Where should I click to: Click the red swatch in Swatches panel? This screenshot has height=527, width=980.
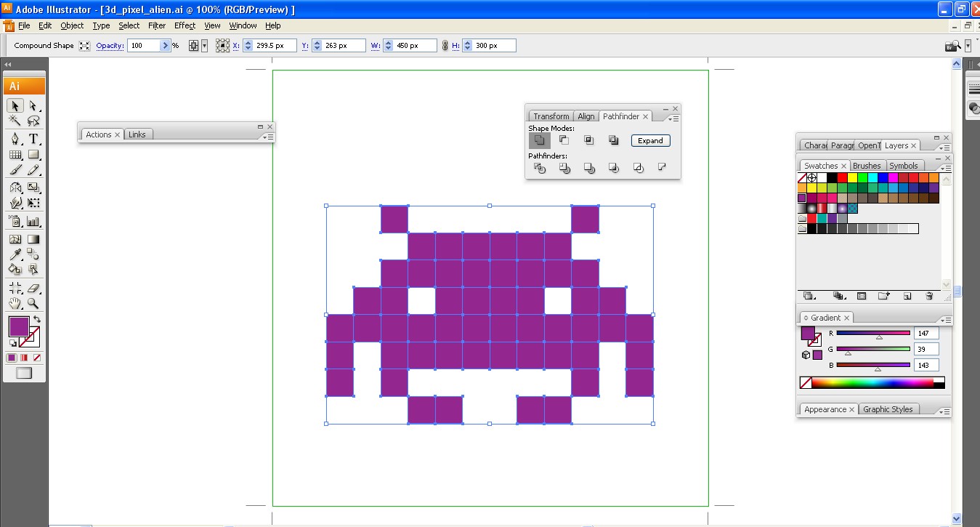click(x=842, y=177)
